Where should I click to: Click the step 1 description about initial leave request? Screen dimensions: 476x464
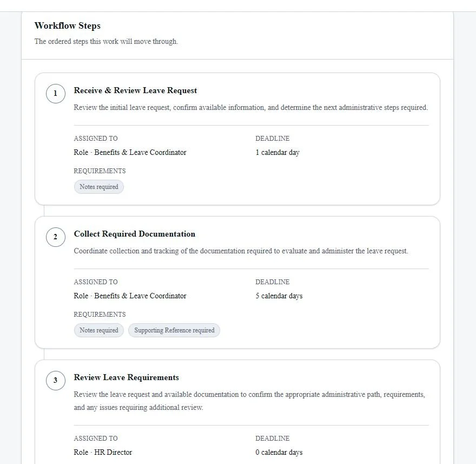point(251,108)
